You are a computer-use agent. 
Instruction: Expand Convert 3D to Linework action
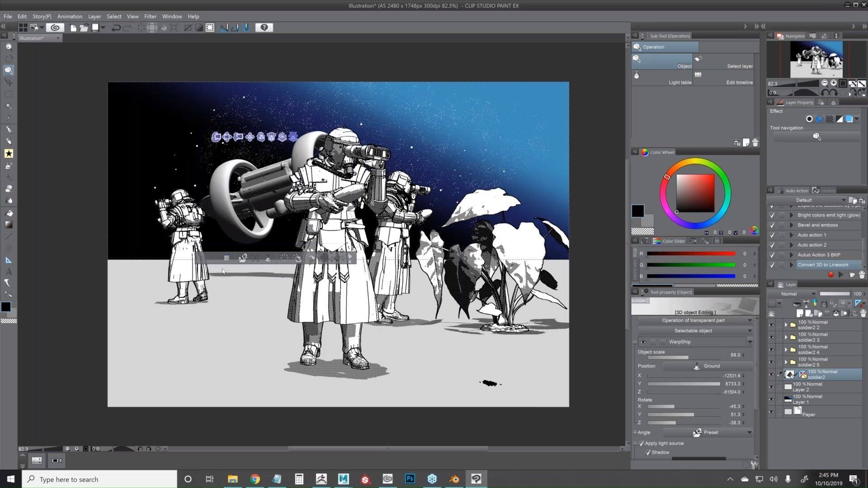[792, 265]
